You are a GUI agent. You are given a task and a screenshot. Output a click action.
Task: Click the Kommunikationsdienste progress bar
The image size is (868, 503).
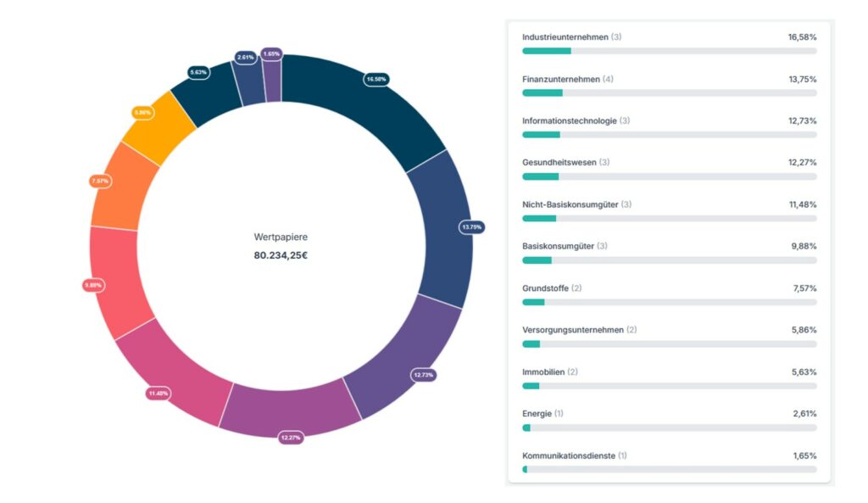click(670, 469)
